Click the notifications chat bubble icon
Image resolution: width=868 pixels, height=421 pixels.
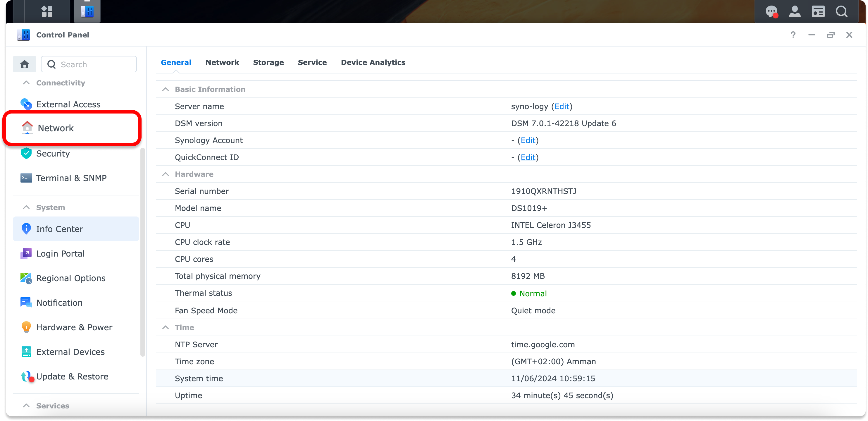pos(771,11)
